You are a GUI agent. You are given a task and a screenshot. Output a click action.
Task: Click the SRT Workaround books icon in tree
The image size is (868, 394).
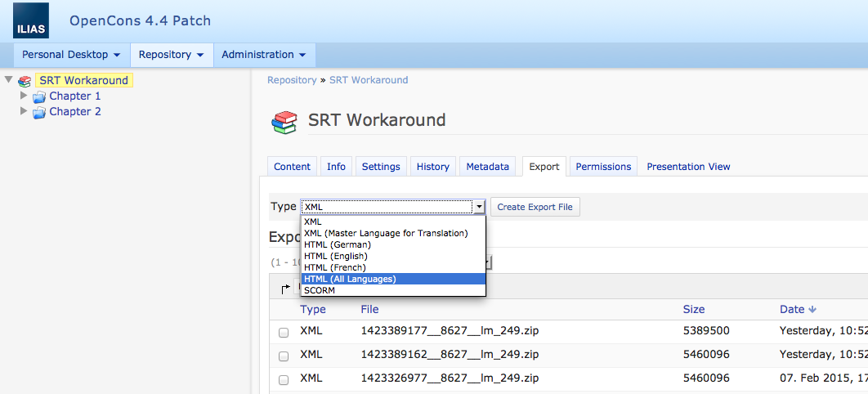[x=25, y=81]
